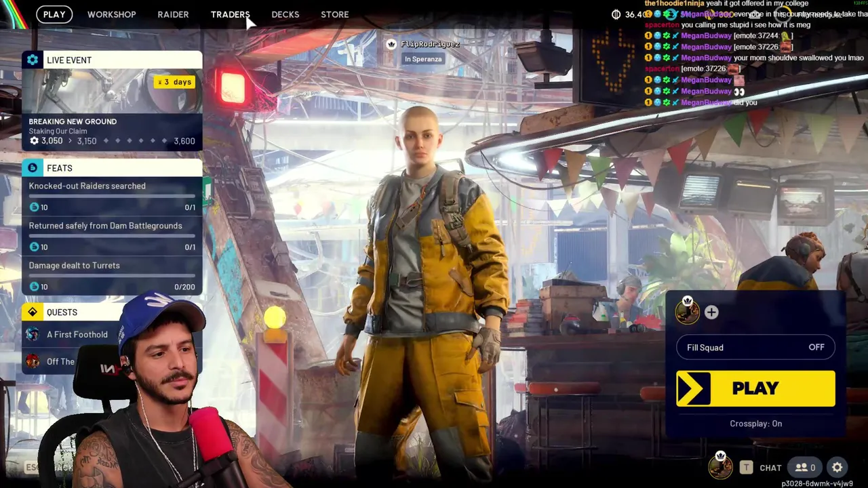Click the Feats panel icon
The image size is (868, 488).
pyautogui.click(x=33, y=167)
